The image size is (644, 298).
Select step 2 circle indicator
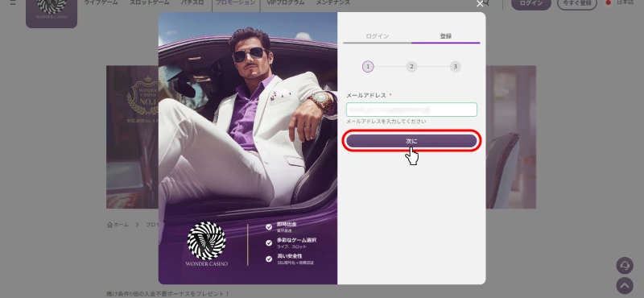(411, 67)
